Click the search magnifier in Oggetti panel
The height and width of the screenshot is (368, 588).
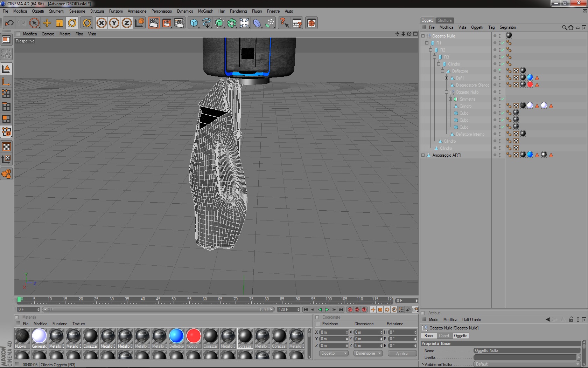click(564, 27)
